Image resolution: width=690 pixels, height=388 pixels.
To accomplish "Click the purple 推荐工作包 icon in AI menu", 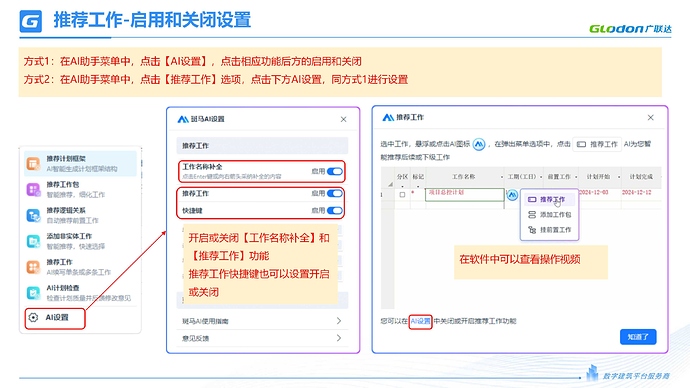I will [33, 190].
